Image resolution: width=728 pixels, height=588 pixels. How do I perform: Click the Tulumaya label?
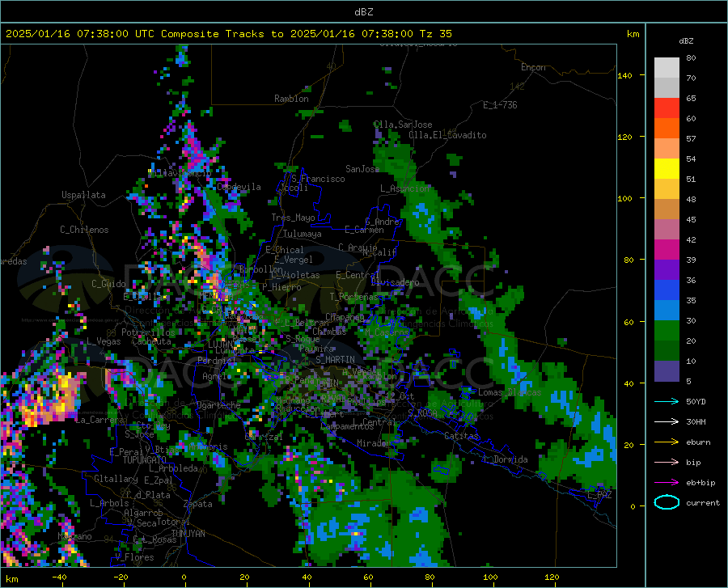point(303,235)
